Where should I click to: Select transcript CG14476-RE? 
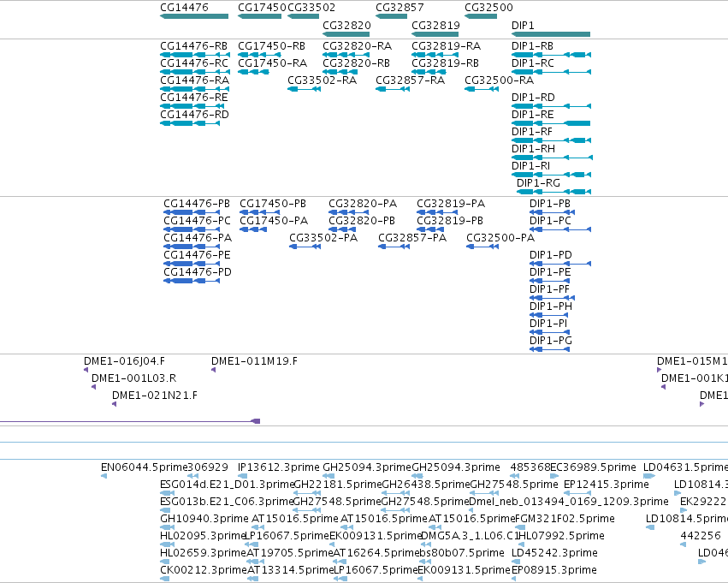tap(194, 98)
